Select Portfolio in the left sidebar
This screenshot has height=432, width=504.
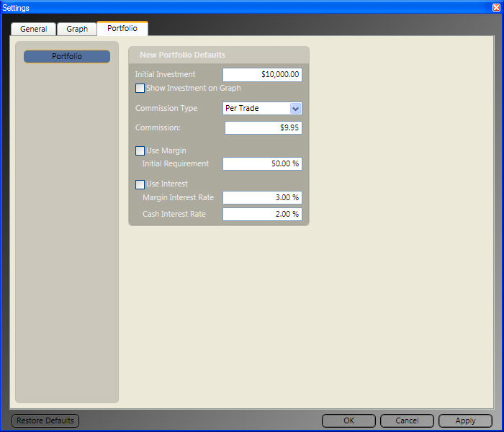coord(67,56)
